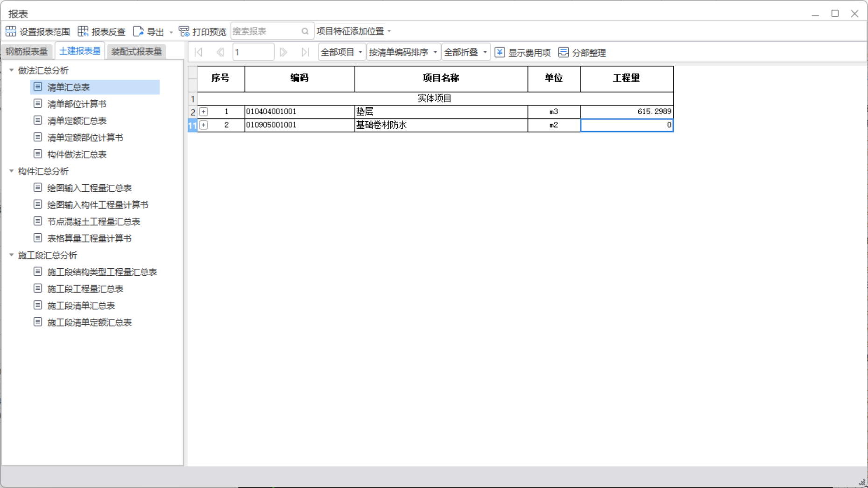Select 施工段清单定额汇总表 report

89,322
